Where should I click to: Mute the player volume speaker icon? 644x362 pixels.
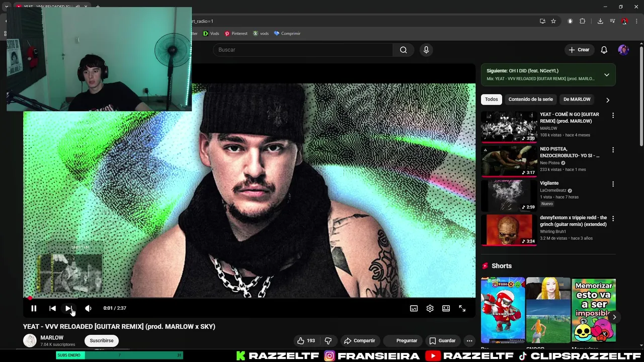(x=88, y=308)
